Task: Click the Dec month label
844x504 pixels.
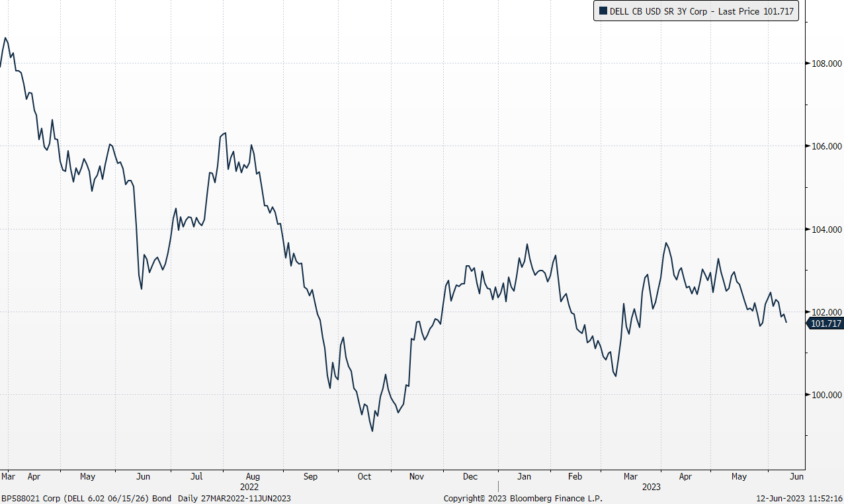Action: [x=470, y=476]
